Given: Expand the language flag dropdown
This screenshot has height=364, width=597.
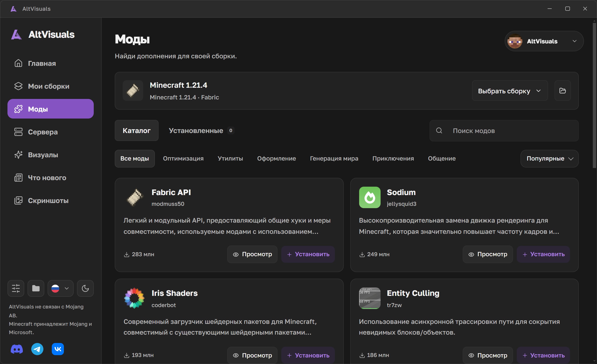Looking at the screenshot, I should (x=61, y=288).
